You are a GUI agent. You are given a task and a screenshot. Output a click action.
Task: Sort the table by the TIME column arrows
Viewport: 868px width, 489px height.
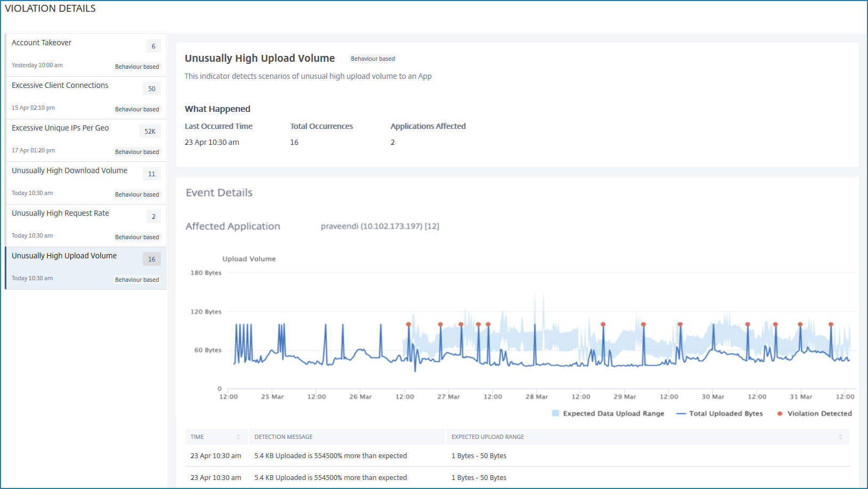238,437
